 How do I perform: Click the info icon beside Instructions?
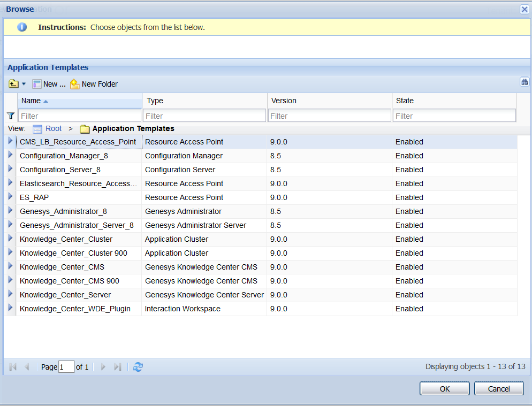click(22, 27)
